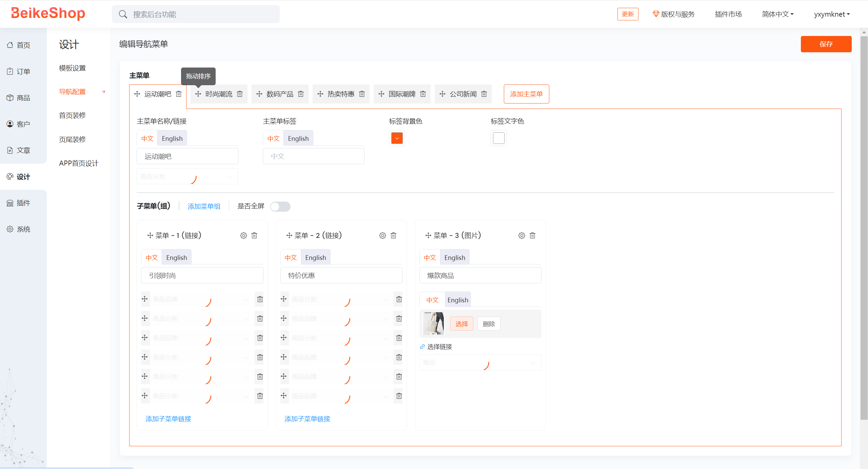Screen dimensions: 868x469
Task: Open first link dropdown in 菜单 - 2
Action: [x=341, y=299]
